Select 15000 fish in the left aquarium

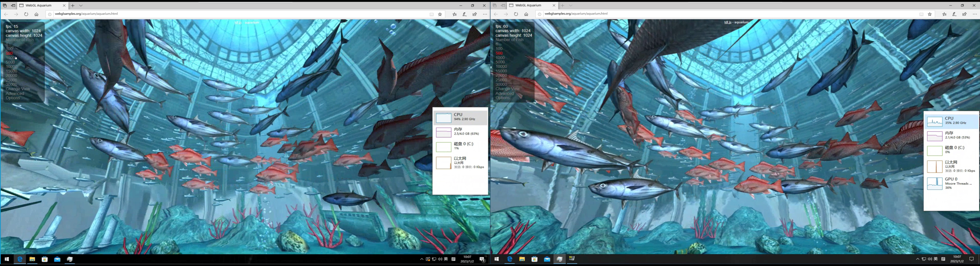(x=12, y=71)
